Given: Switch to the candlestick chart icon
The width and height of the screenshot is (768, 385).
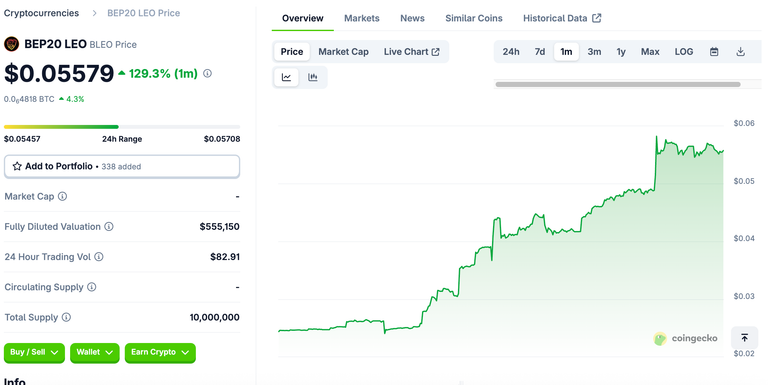Looking at the screenshot, I should pos(312,77).
